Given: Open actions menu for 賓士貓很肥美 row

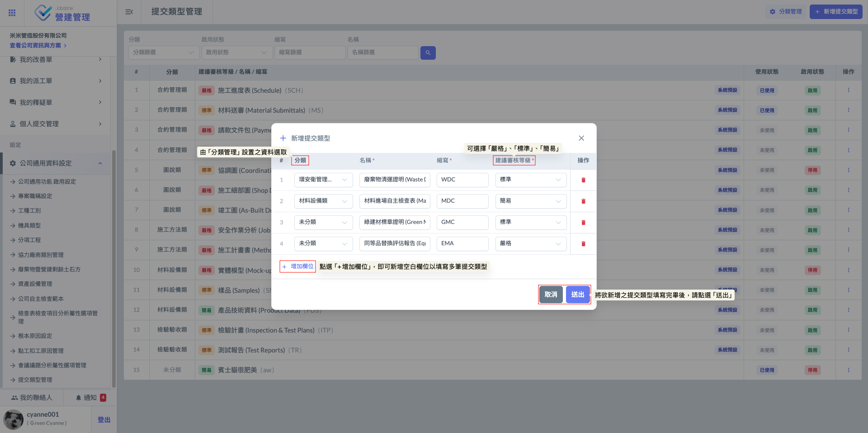Looking at the screenshot, I should coord(848,370).
